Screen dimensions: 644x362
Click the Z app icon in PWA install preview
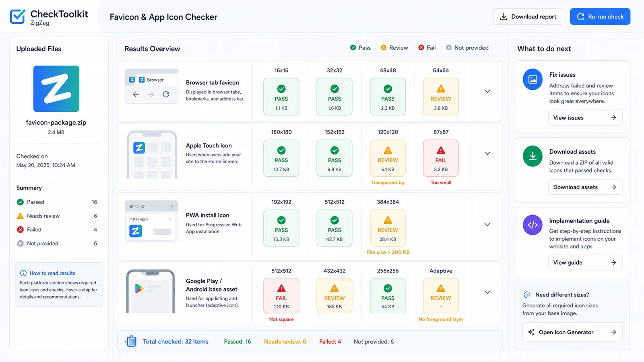click(x=136, y=231)
